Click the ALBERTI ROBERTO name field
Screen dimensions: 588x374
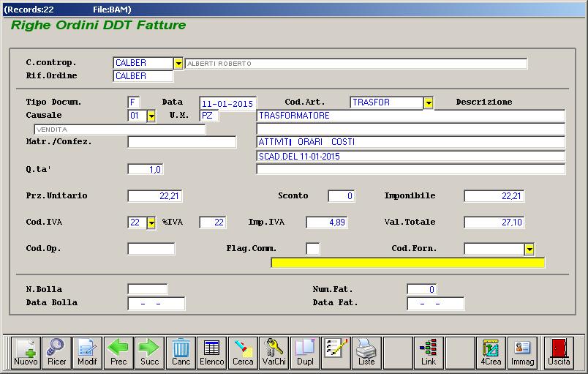click(356, 64)
